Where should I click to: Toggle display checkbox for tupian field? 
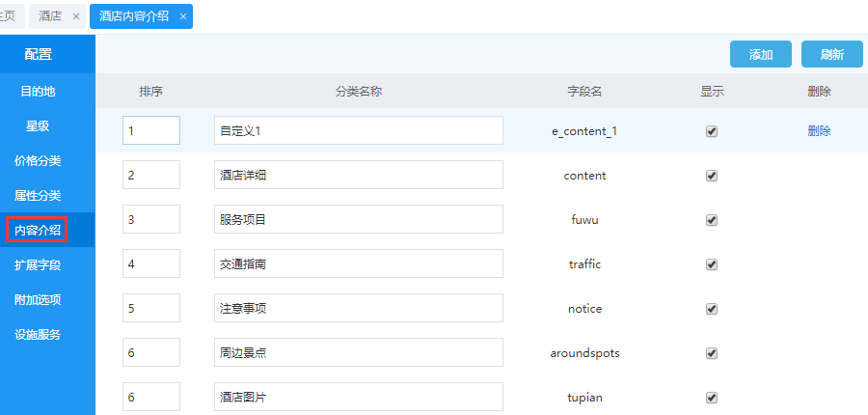(712, 398)
